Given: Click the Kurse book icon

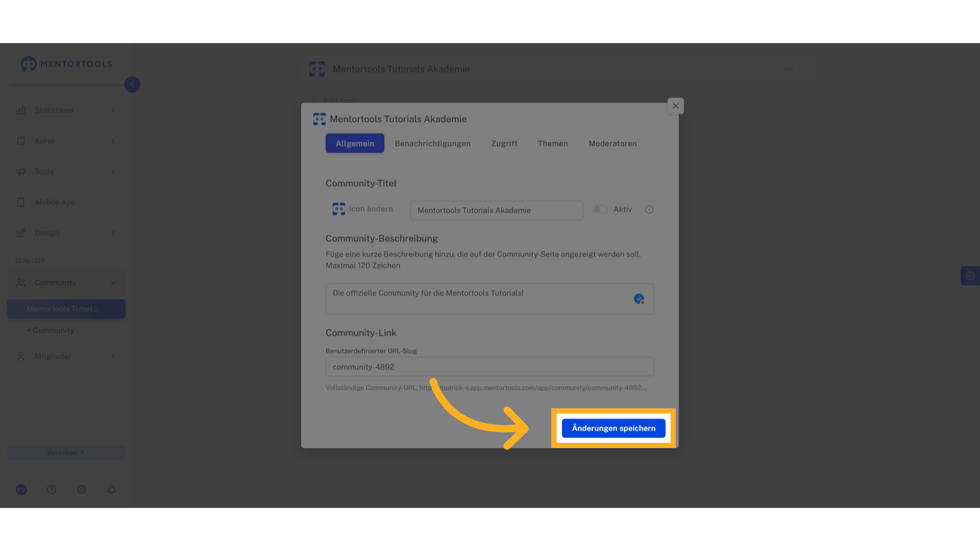Looking at the screenshot, I should pyautogui.click(x=21, y=141).
